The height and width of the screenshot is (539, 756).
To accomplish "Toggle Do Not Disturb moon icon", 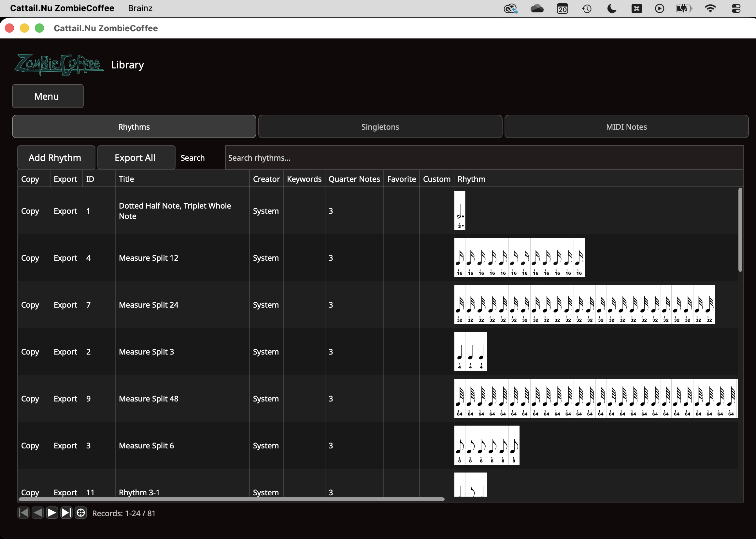I will point(611,8).
